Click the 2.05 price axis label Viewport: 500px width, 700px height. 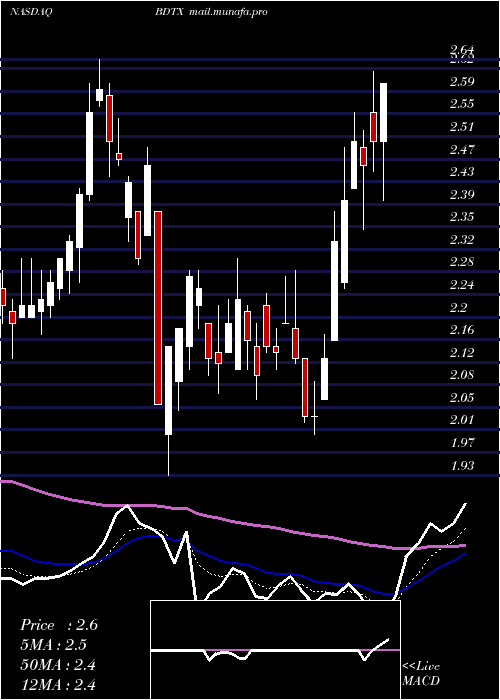click(x=462, y=398)
